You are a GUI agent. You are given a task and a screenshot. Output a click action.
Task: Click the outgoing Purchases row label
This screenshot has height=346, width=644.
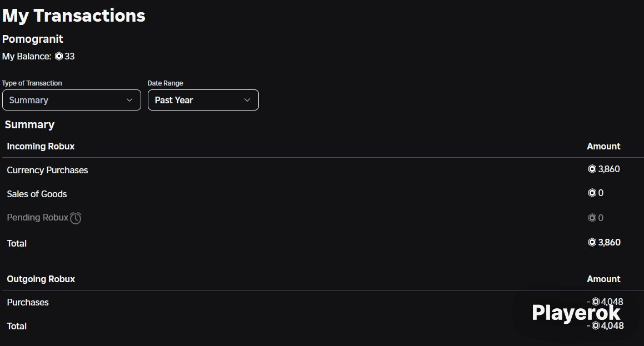[28, 303]
